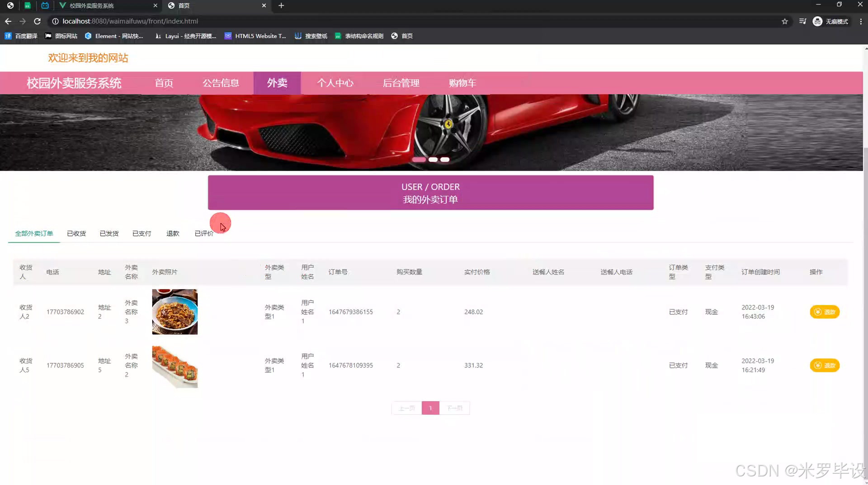Click the browser back arrow
This screenshot has width=868, height=485.
(x=8, y=21)
